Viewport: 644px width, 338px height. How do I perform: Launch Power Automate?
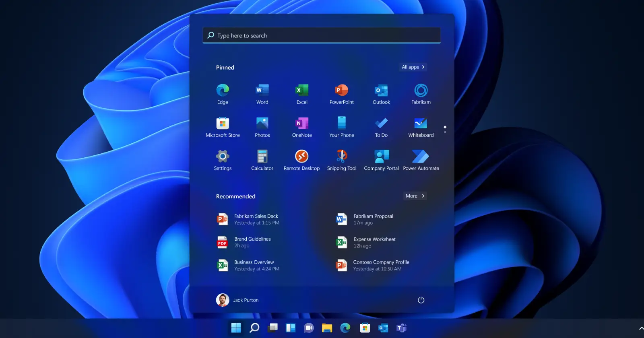(421, 161)
